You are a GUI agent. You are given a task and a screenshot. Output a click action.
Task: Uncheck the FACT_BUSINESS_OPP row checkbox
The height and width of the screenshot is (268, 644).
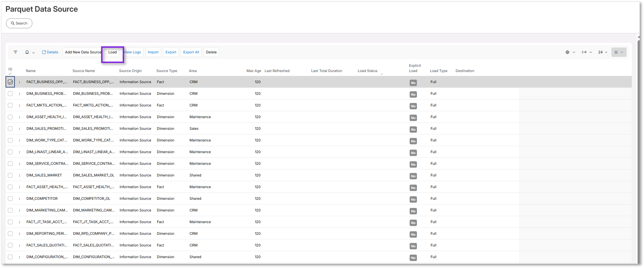[x=10, y=82]
